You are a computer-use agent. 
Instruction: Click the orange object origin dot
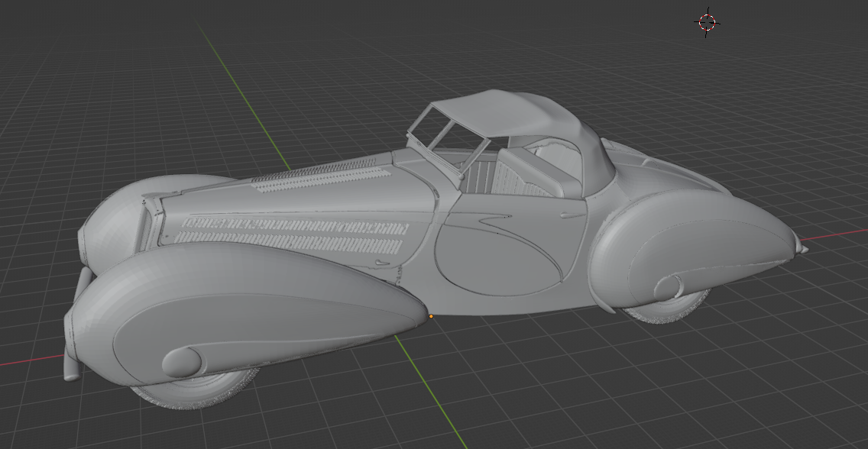(431, 316)
